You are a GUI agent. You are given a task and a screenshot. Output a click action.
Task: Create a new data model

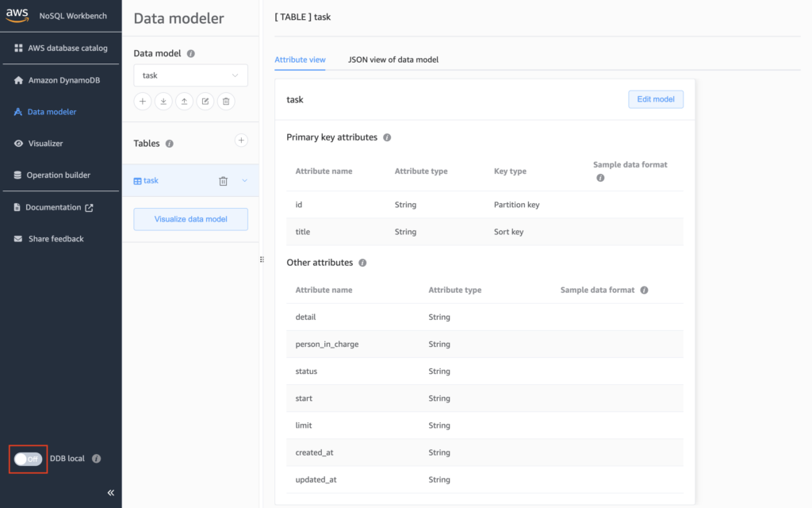click(x=143, y=101)
